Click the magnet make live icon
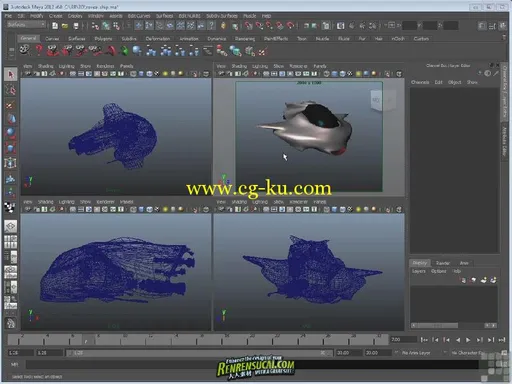 (x=290, y=26)
